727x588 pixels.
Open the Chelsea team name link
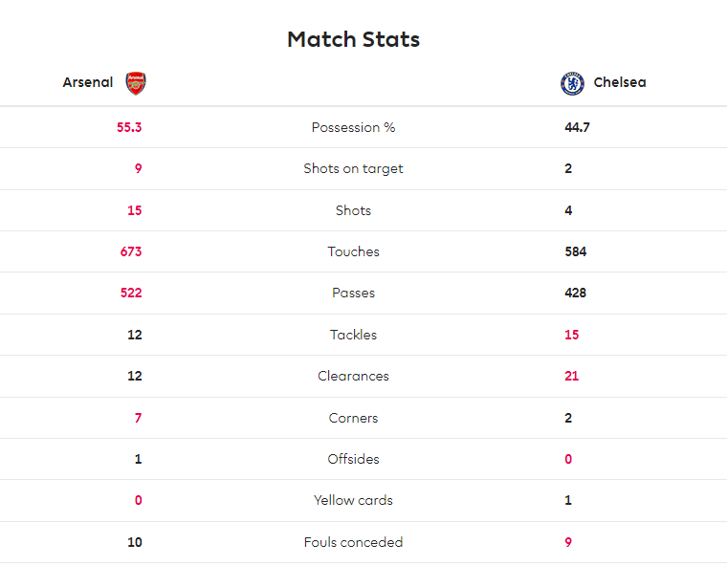pyautogui.click(x=620, y=82)
